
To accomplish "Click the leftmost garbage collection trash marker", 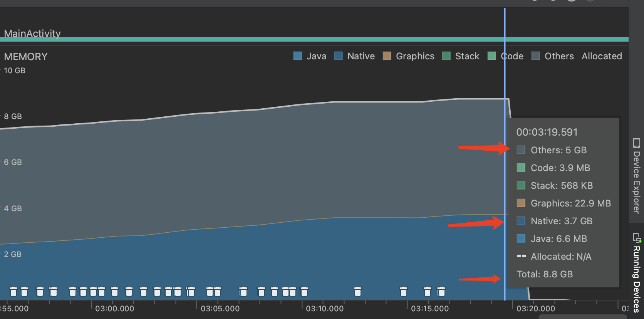I will [x=13, y=291].
